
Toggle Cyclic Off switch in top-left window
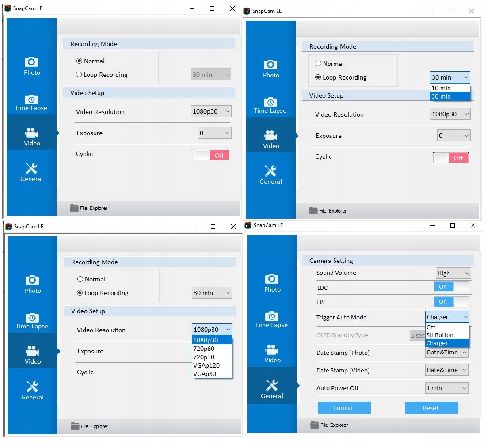click(x=211, y=155)
